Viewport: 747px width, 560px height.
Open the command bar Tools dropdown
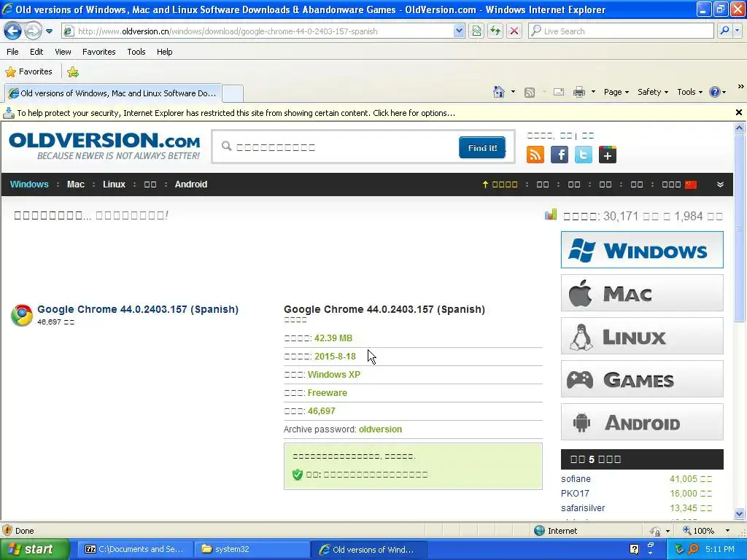click(x=689, y=92)
